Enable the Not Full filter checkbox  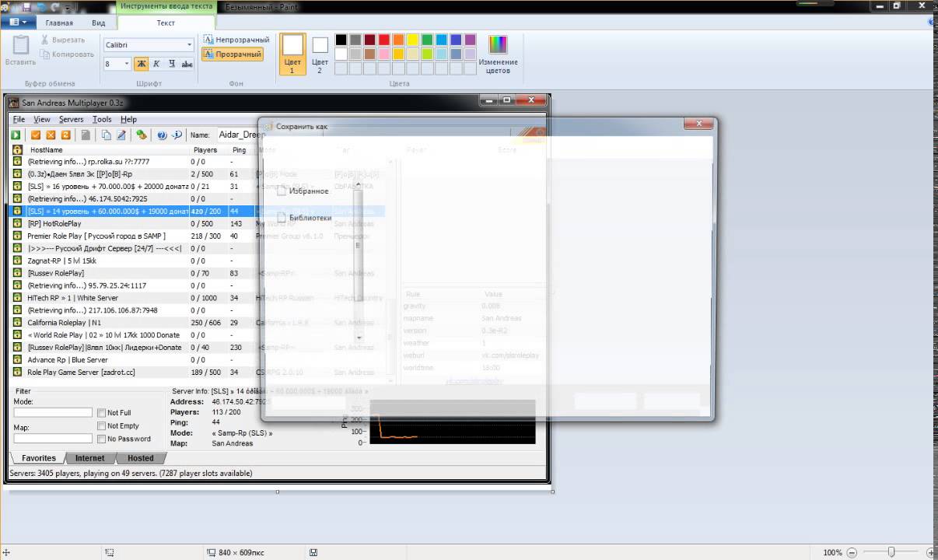(101, 413)
